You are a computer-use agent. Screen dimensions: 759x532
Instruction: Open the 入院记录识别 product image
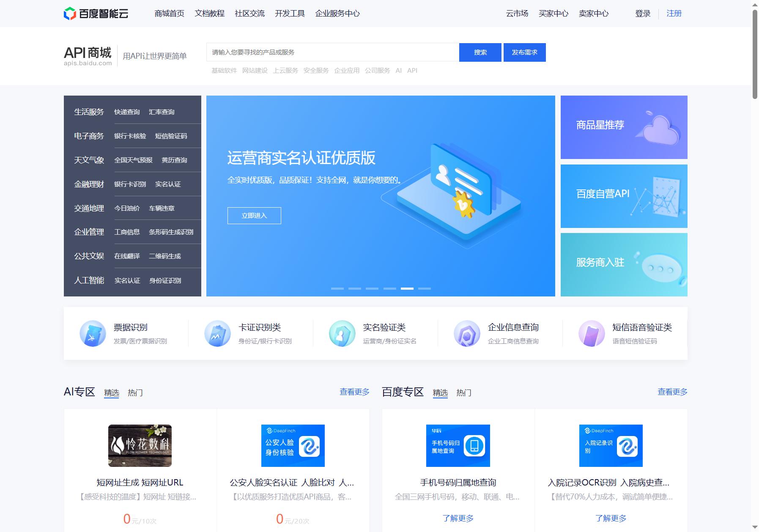pos(611,446)
